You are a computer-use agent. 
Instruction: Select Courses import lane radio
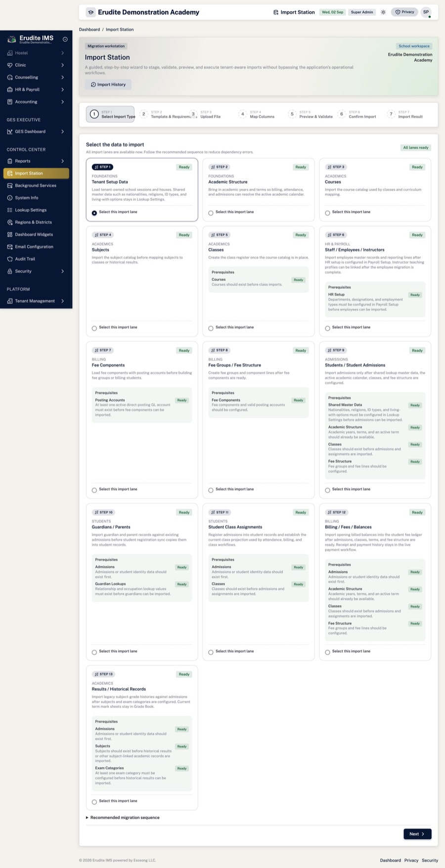coord(327,213)
